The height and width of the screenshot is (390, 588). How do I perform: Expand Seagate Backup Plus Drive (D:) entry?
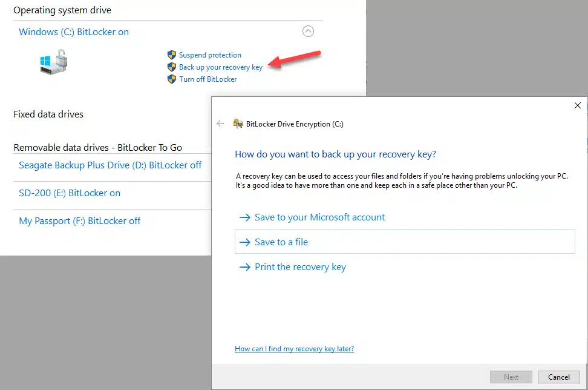click(x=110, y=165)
